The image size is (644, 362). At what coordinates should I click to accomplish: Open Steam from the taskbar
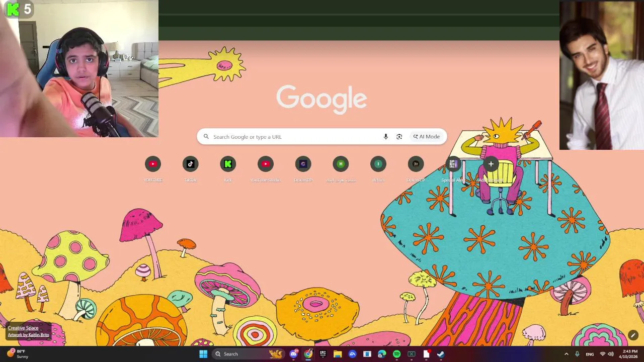pos(441,354)
